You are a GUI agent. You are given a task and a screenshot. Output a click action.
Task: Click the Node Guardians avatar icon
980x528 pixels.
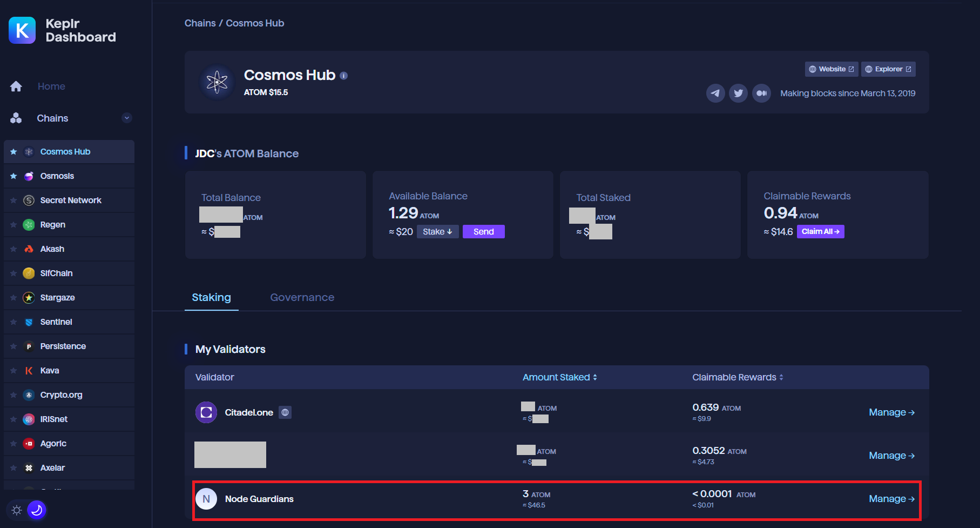coord(206,499)
